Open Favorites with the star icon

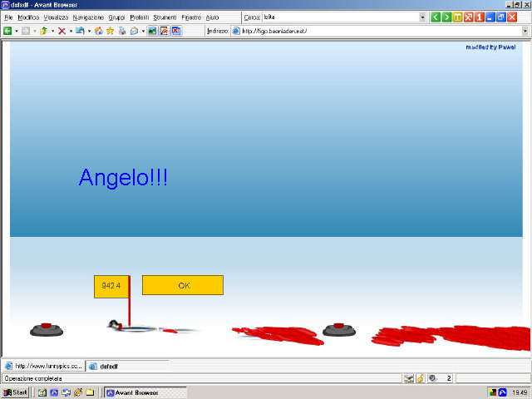coord(110,31)
